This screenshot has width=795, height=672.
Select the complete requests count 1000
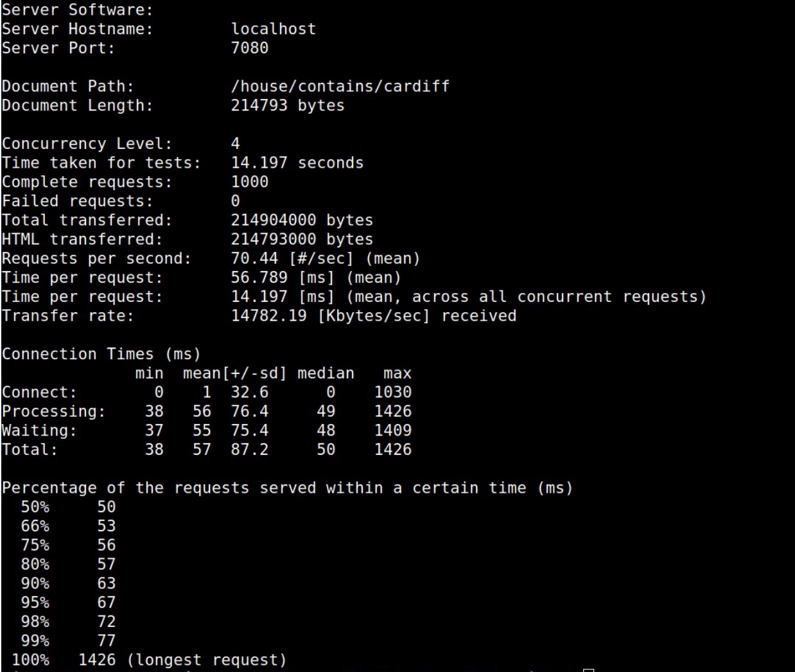coord(250,182)
